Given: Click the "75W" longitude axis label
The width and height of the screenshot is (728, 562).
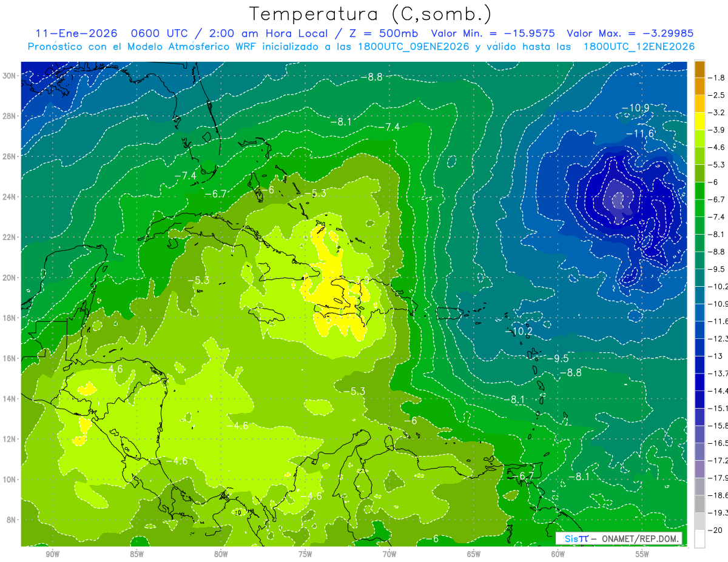Looking at the screenshot, I should (305, 554).
